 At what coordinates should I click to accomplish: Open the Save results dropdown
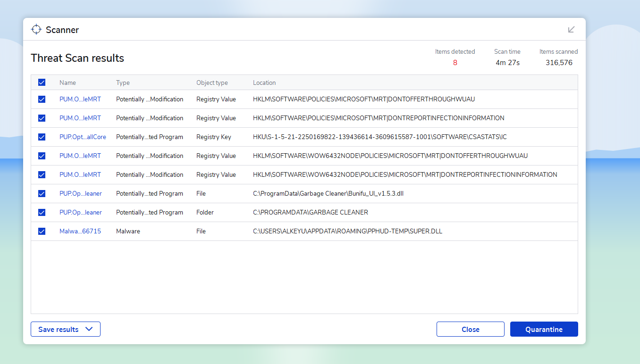pos(66,329)
